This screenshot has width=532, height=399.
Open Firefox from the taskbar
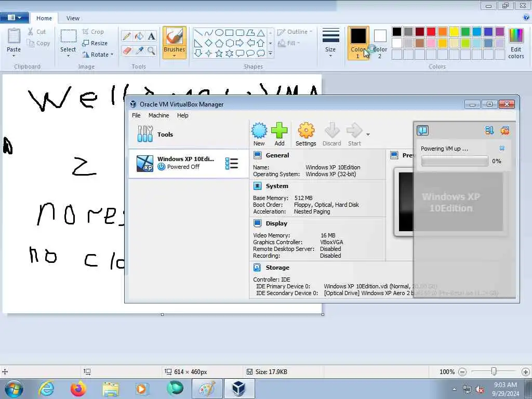[78, 389]
